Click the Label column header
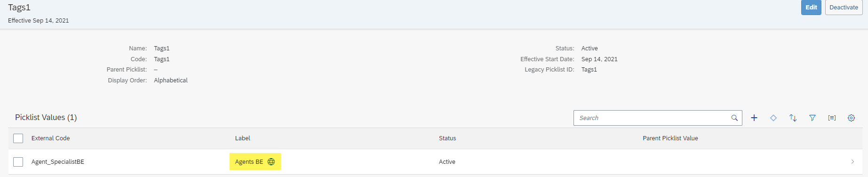Viewport: 868px width, 177px height. pyautogui.click(x=243, y=138)
